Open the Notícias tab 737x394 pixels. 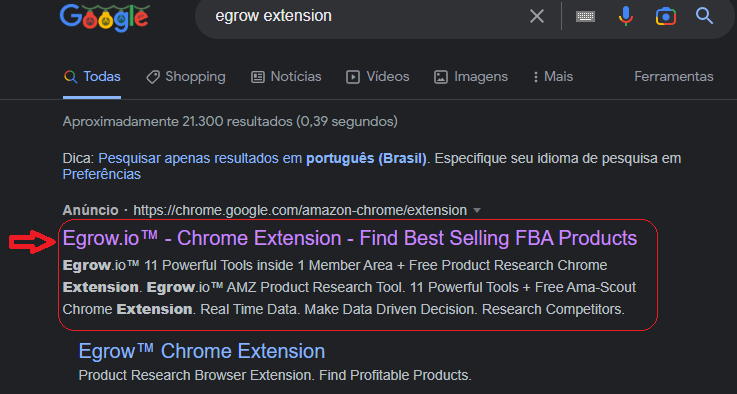coord(286,77)
